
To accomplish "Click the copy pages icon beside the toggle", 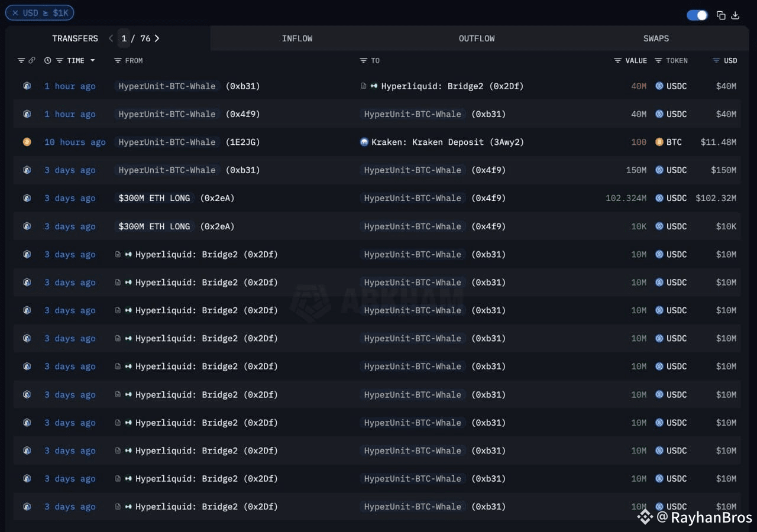I will (721, 15).
